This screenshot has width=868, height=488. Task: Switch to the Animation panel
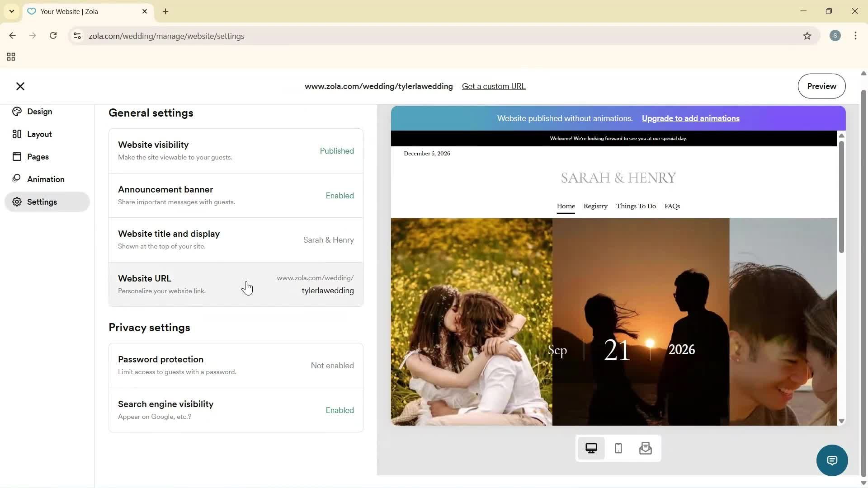pyautogui.click(x=47, y=179)
